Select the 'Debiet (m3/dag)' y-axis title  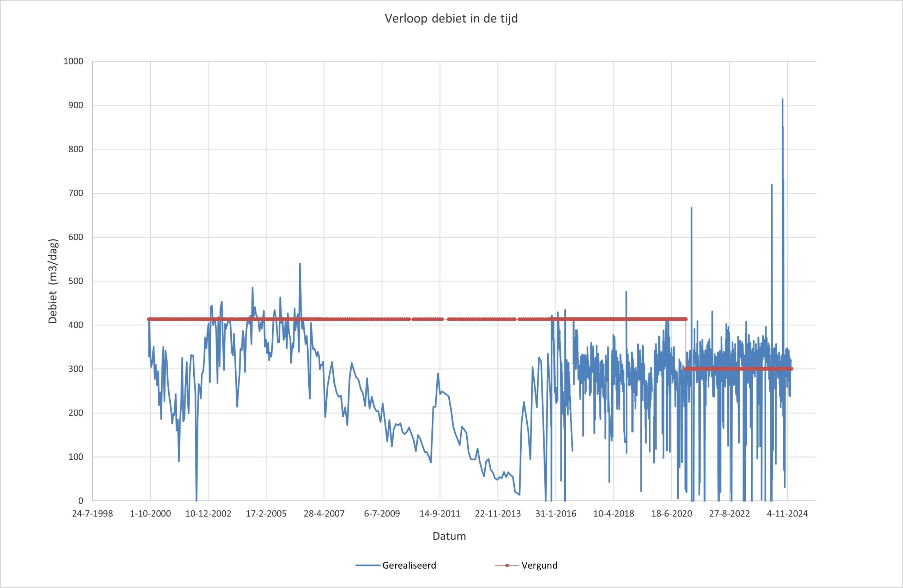point(53,281)
